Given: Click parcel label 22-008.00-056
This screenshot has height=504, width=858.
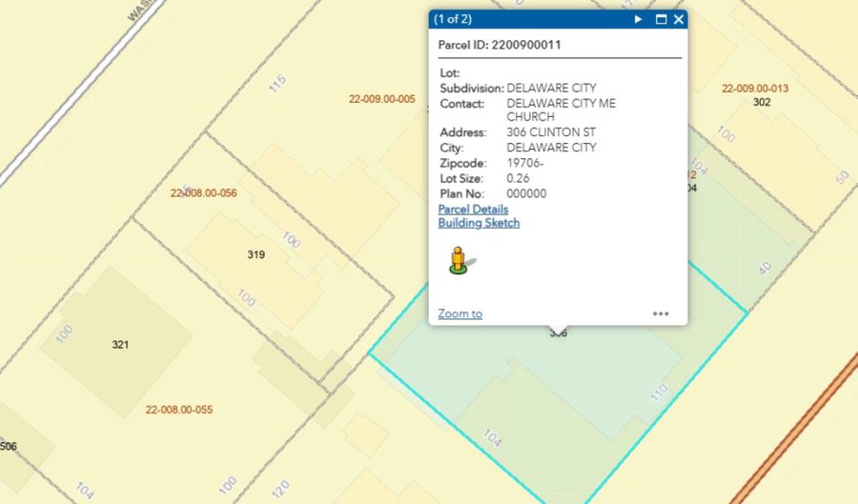Looking at the screenshot, I should [x=203, y=193].
